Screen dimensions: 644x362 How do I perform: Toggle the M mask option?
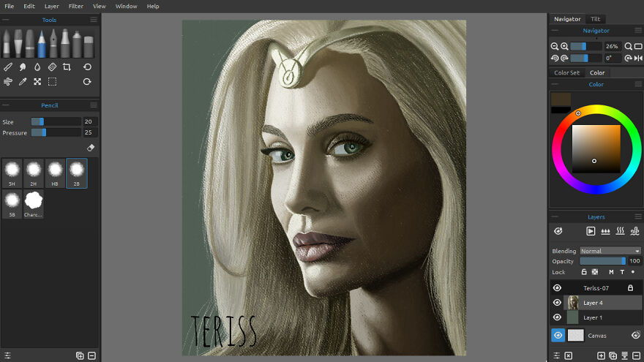[611, 272]
